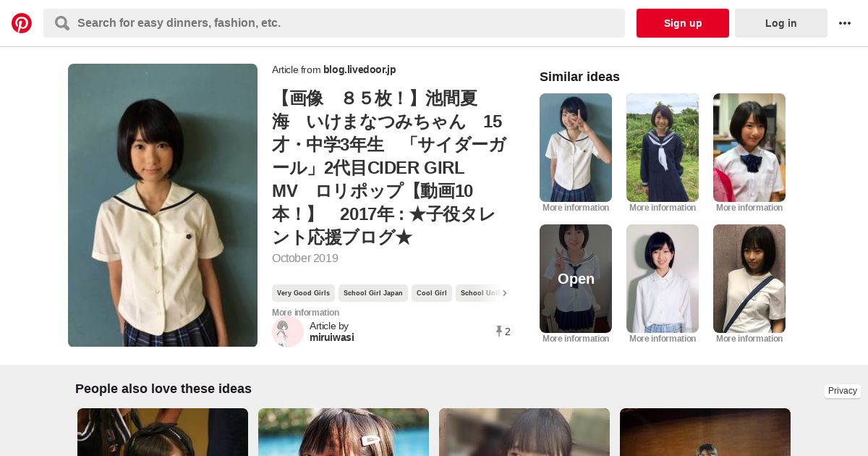
Task: Expand tags with the chevron arrow
Action: (504, 293)
